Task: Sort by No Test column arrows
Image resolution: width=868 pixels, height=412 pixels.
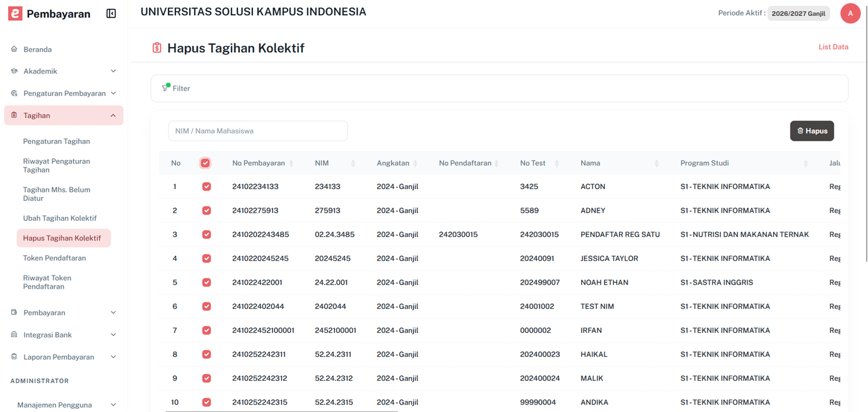Action: click(x=557, y=164)
